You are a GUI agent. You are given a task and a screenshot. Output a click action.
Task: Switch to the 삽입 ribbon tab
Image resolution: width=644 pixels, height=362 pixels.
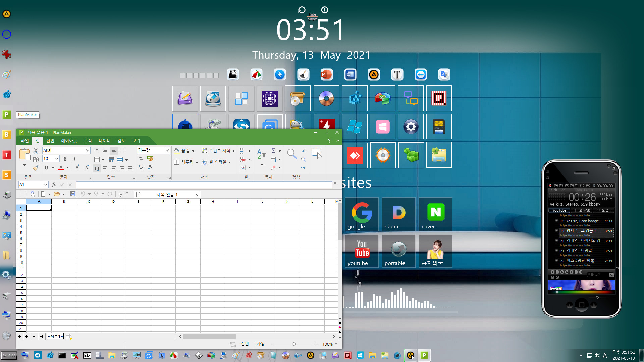50,141
